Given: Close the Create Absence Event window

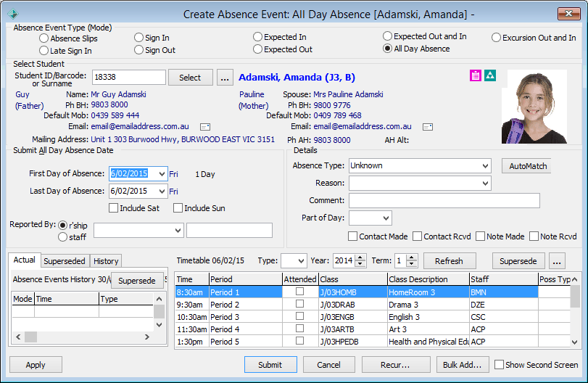Looking at the screenshot, I should (x=568, y=14).
